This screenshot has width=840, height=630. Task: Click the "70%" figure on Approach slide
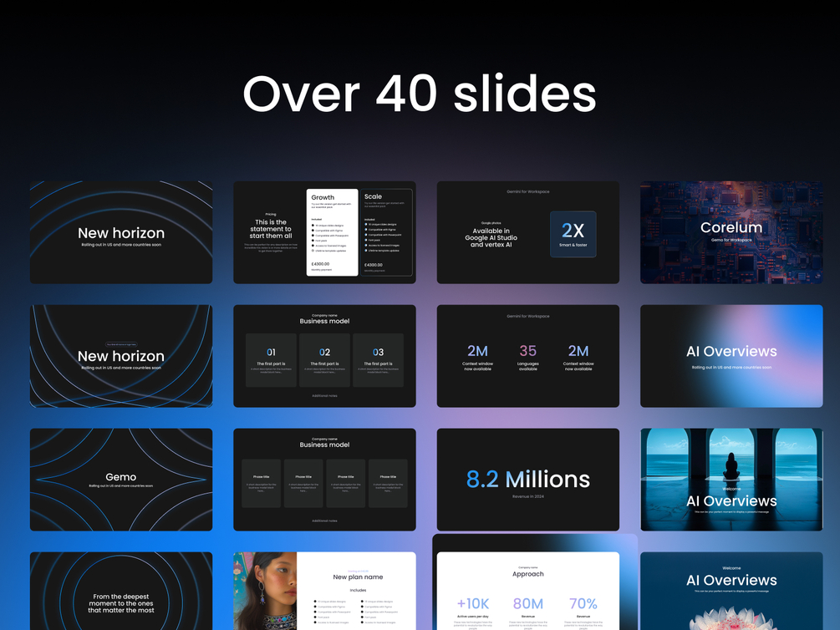[x=583, y=604]
